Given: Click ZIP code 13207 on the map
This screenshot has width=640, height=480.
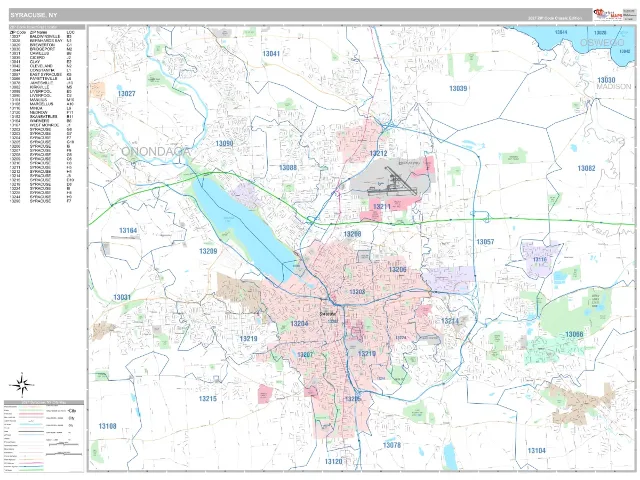Looking at the screenshot, I should [304, 354].
